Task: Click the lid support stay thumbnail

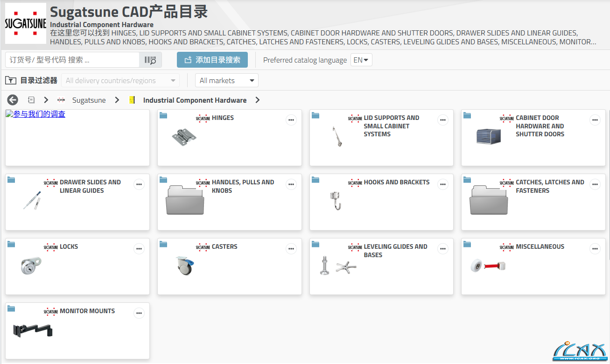Action: pyautogui.click(x=337, y=137)
